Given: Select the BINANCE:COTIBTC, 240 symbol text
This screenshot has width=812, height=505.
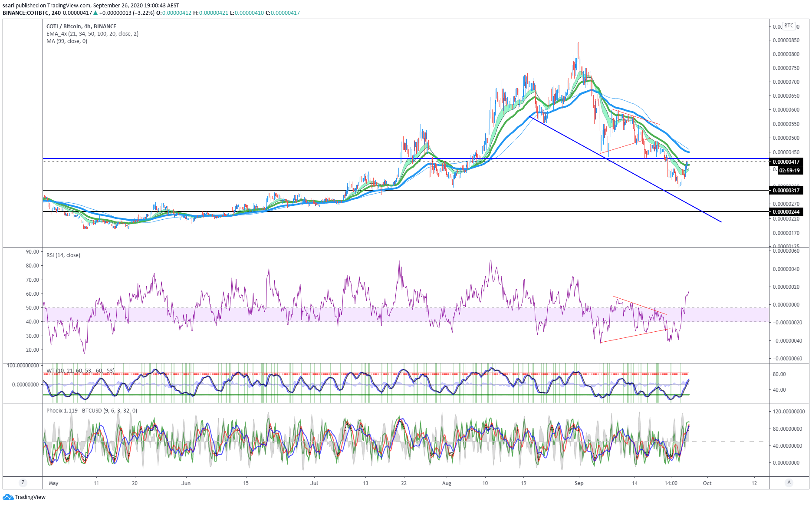Looking at the screenshot, I should tap(32, 13).
